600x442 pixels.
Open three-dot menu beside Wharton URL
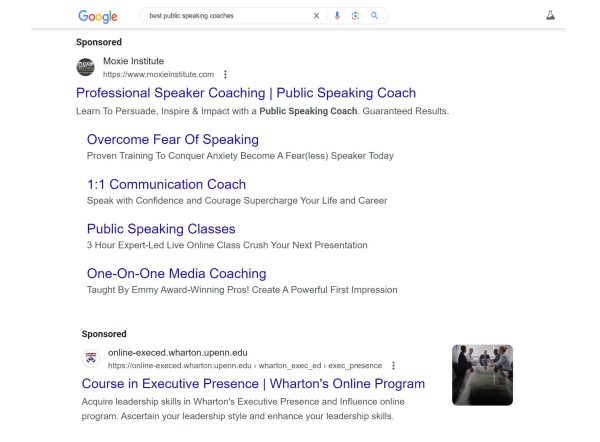coord(393,366)
